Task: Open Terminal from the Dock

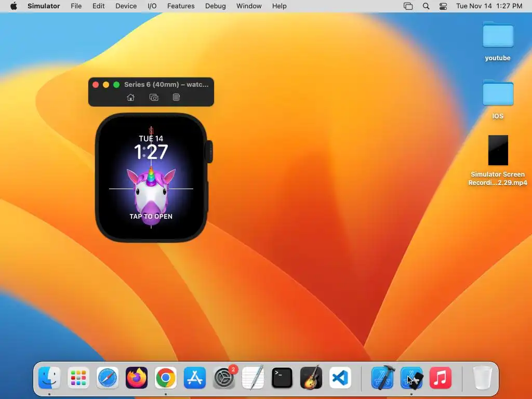Action: (282, 378)
